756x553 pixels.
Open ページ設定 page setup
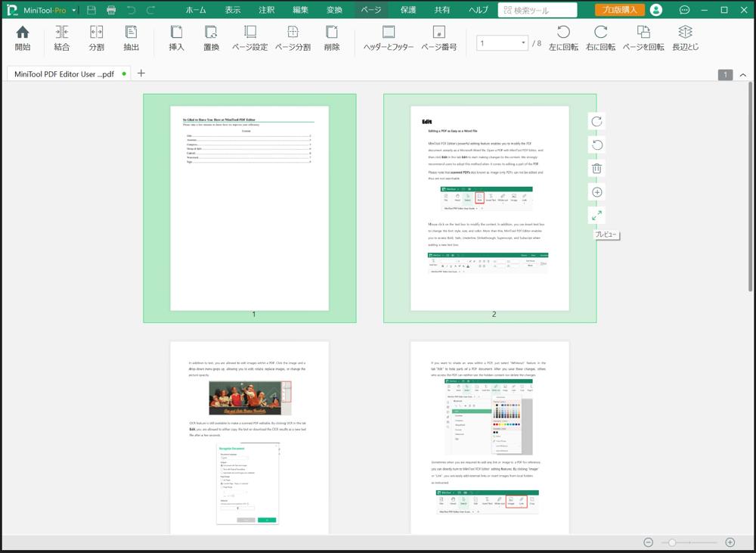pyautogui.click(x=249, y=38)
